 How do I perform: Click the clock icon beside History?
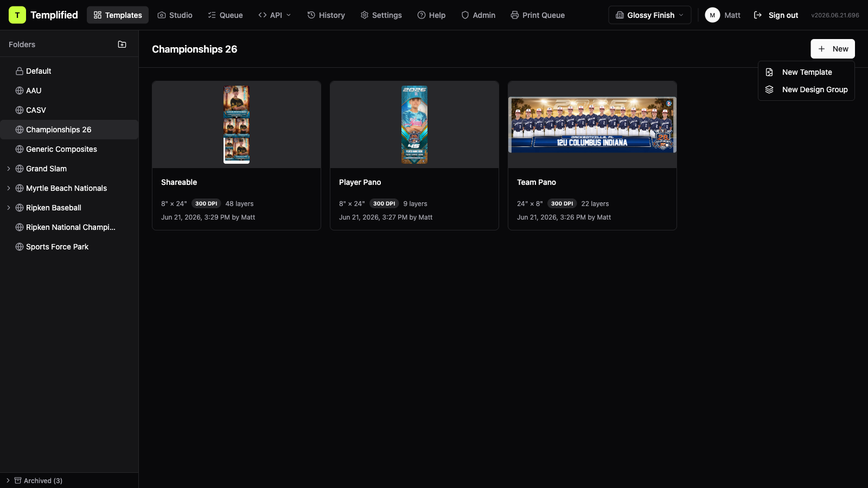tap(311, 15)
